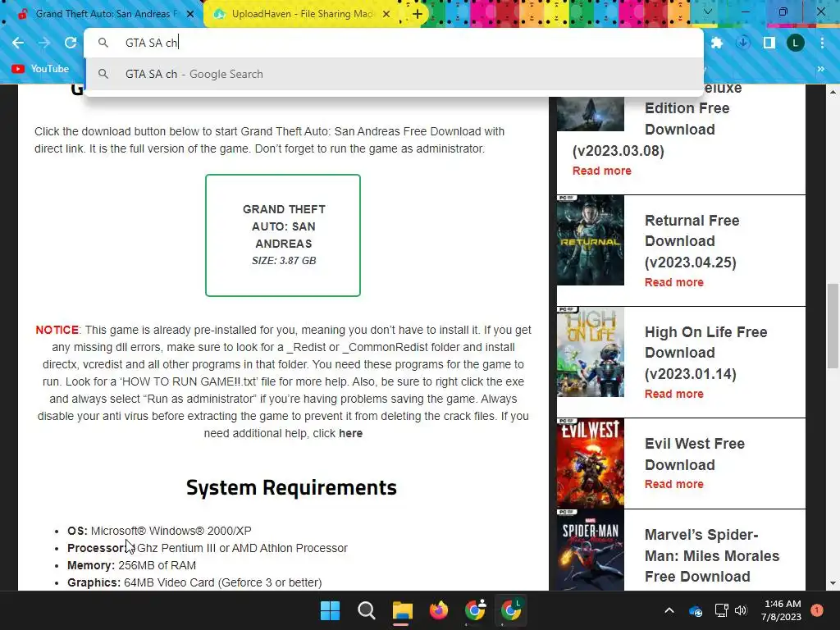This screenshot has height=630, width=840.
Task: Open Read more under Evil West
Action: click(x=674, y=484)
